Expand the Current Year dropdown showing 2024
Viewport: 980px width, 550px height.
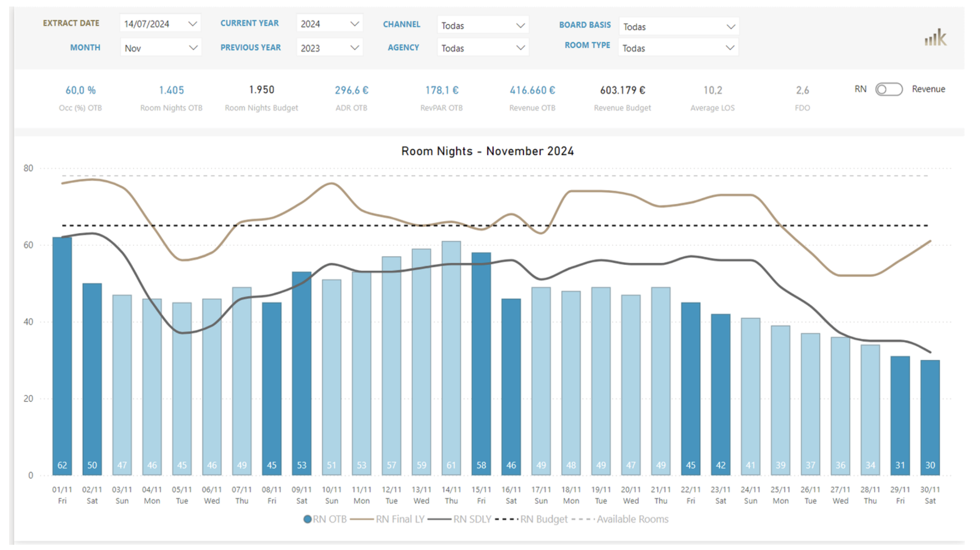[x=329, y=24]
